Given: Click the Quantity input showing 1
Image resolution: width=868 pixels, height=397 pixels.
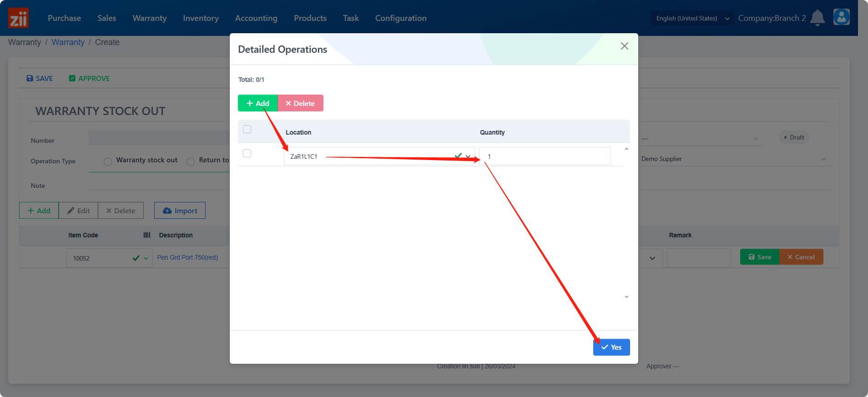Looking at the screenshot, I should tap(545, 156).
